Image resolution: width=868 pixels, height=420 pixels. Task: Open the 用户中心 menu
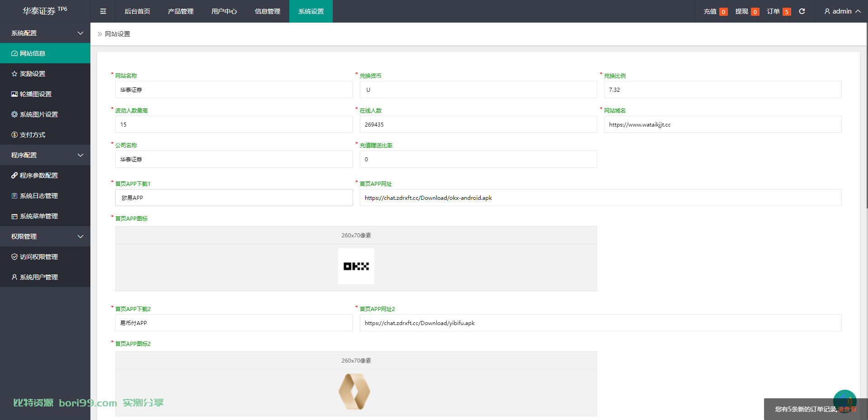click(x=224, y=11)
